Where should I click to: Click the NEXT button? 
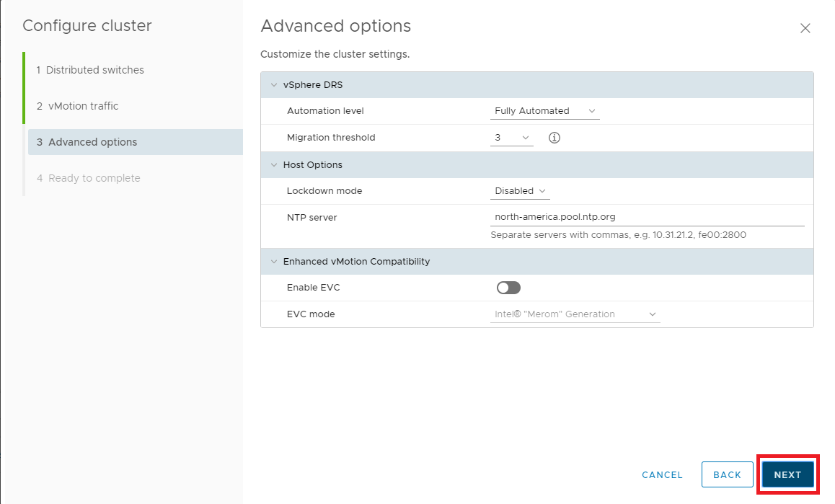[787, 474]
